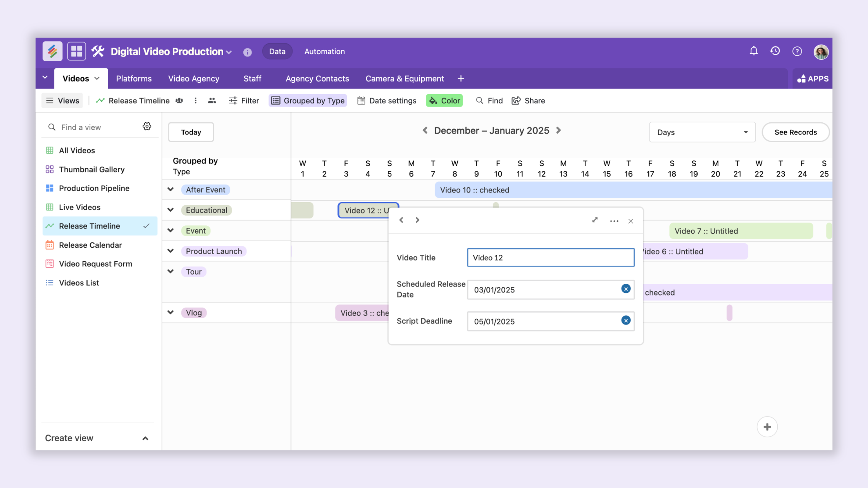Image resolution: width=868 pixels, height=488 pixels.
Task: Clear the Scheduled Release Date value
Action: click(626, 289)
